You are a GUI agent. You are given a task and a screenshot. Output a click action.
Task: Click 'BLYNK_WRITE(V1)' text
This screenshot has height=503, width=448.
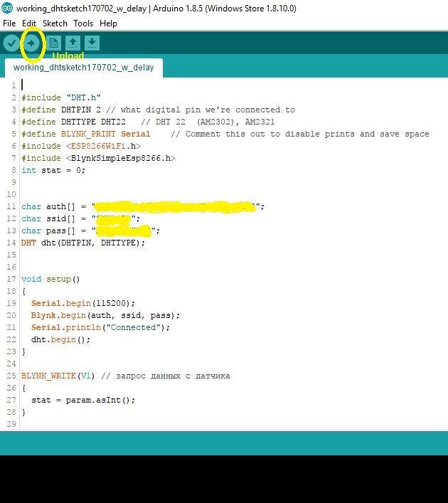58,376
